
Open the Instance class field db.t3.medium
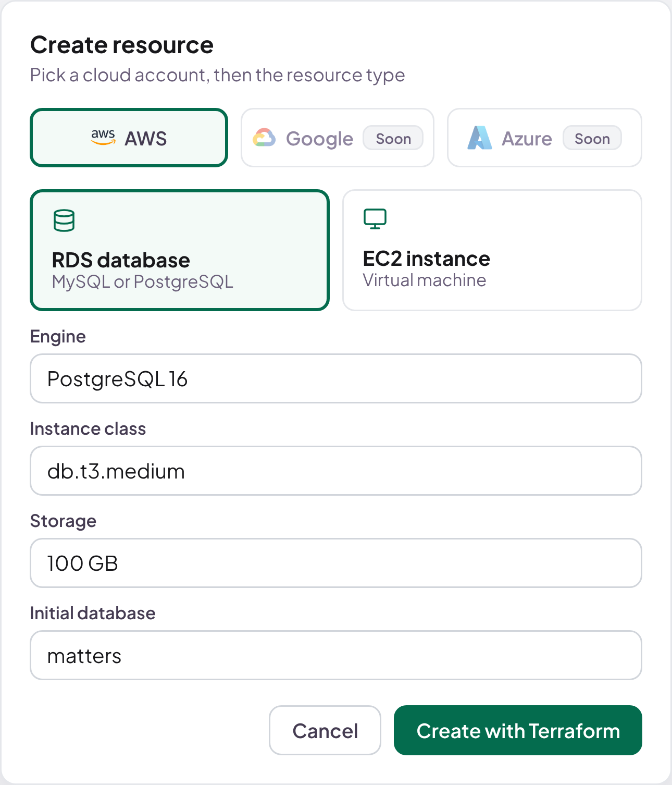336,471
